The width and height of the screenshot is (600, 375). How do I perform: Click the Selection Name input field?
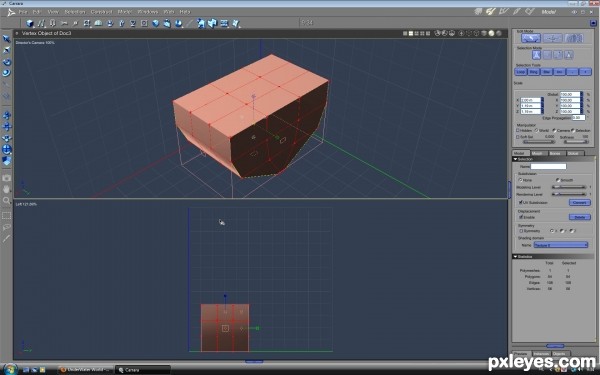tap(548, 166)
